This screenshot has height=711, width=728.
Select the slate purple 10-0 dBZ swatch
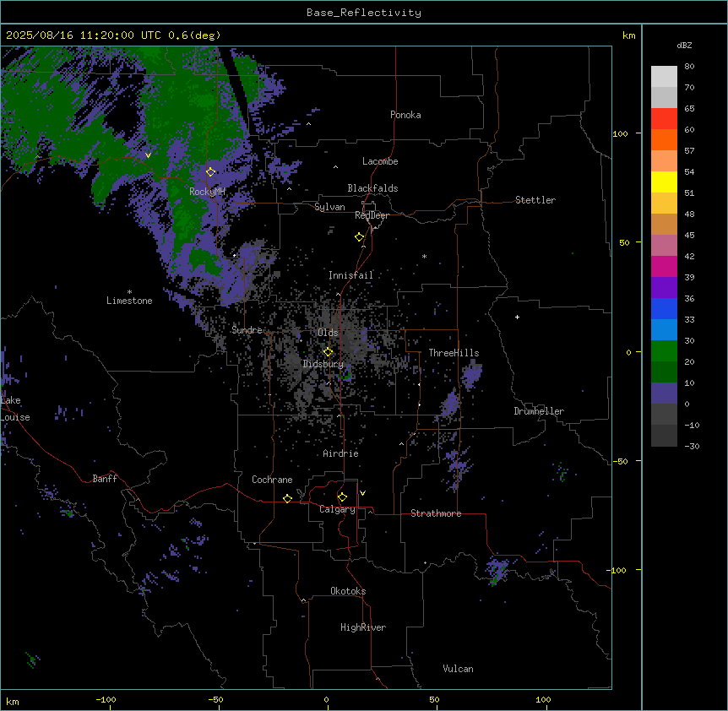pos(664,393)
